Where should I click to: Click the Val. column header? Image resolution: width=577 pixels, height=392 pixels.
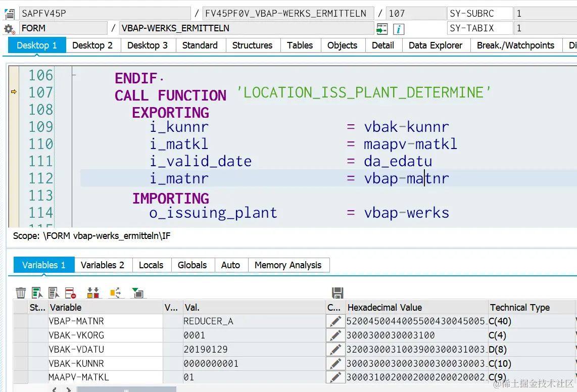254,307
